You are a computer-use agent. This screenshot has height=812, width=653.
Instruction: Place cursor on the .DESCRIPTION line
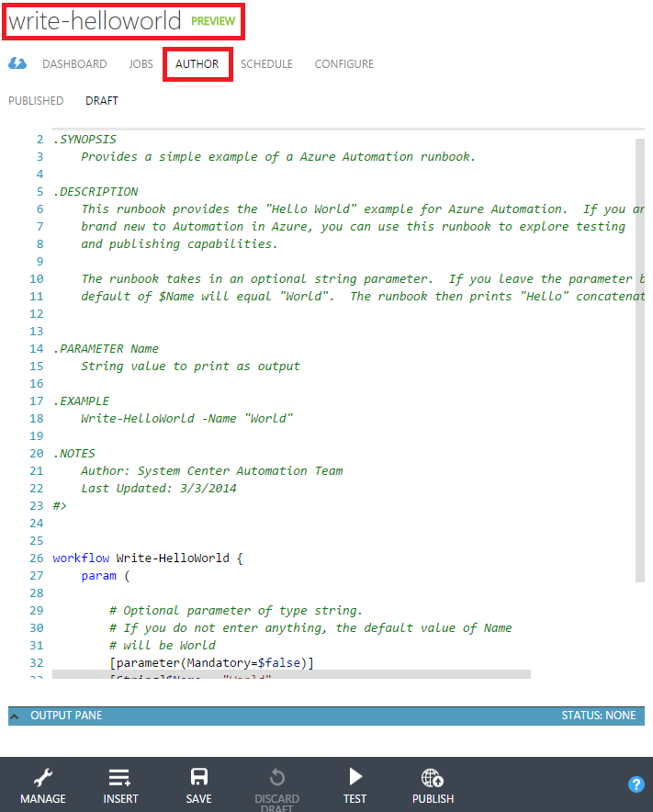pyautogui.click(x=96, y=192)
